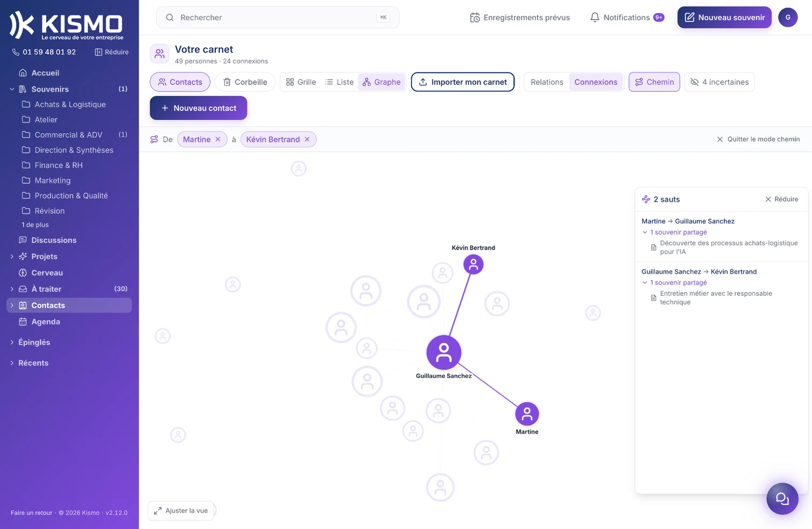This screenshot has height=529, width=812.
Task: Collapse the sidebar with Réduire
Action: [112, 52]
